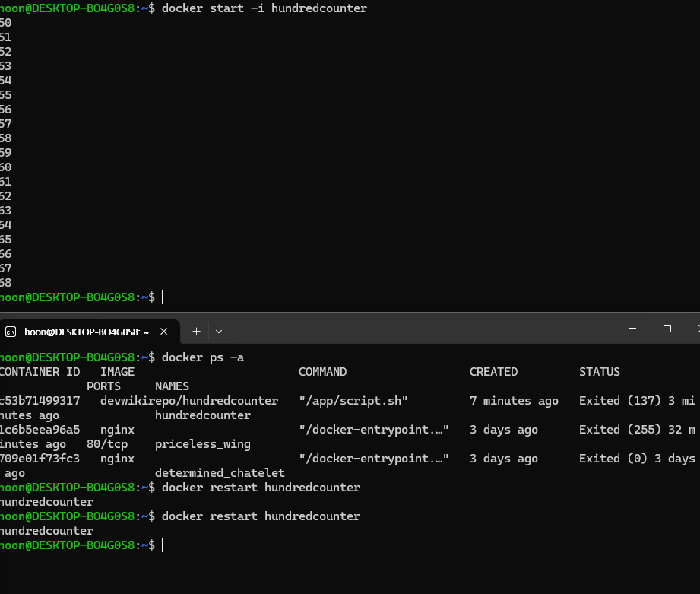The width and height of the screenshot is (700, 594).
Task: Click container name priceless_wing
Action: click(203, 444)
